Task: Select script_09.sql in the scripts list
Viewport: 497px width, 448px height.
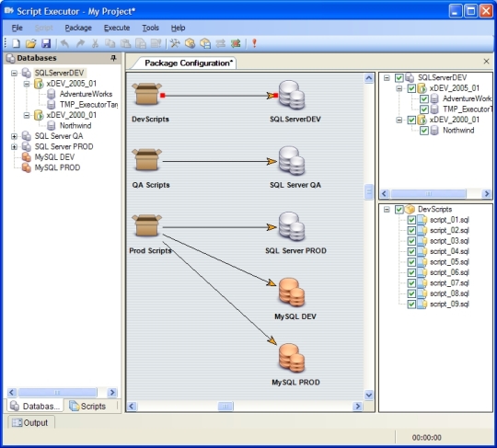Action: (x=449, y=304)
